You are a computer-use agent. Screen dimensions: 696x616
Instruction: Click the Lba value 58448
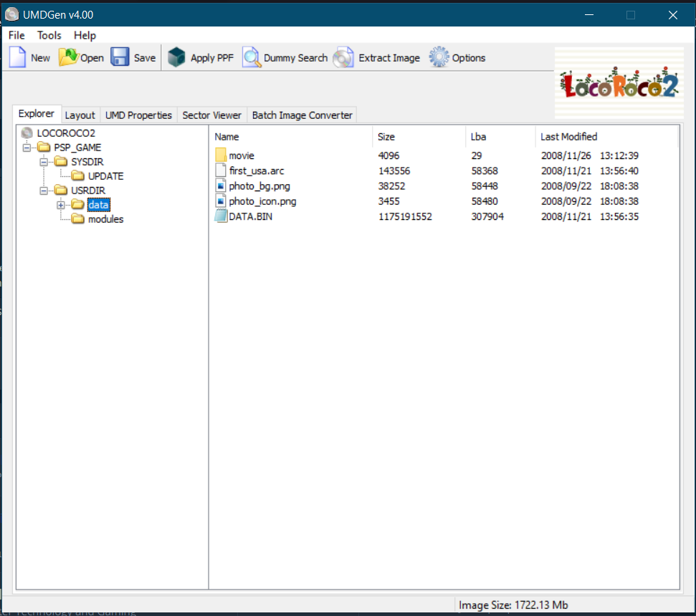pyautogui.click(x=485, y=186)
